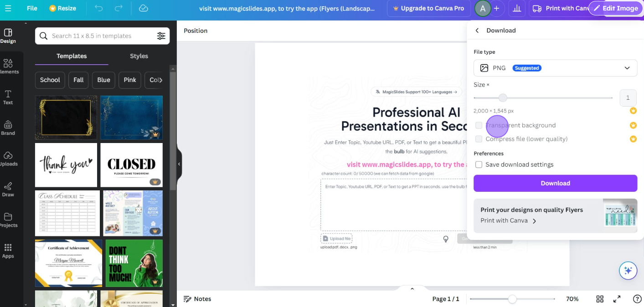
Task: Open the grid view pages icon
Action: (x=600, y=299)
